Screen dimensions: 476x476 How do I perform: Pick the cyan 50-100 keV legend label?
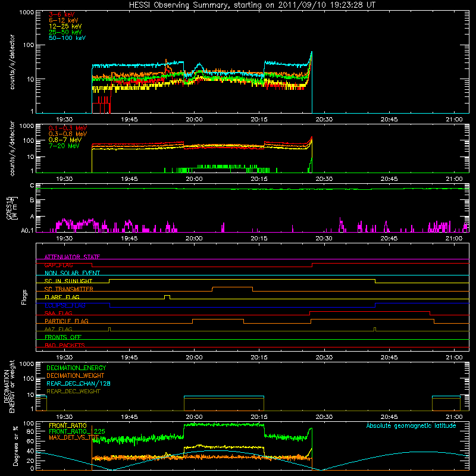tap(67, 38)
